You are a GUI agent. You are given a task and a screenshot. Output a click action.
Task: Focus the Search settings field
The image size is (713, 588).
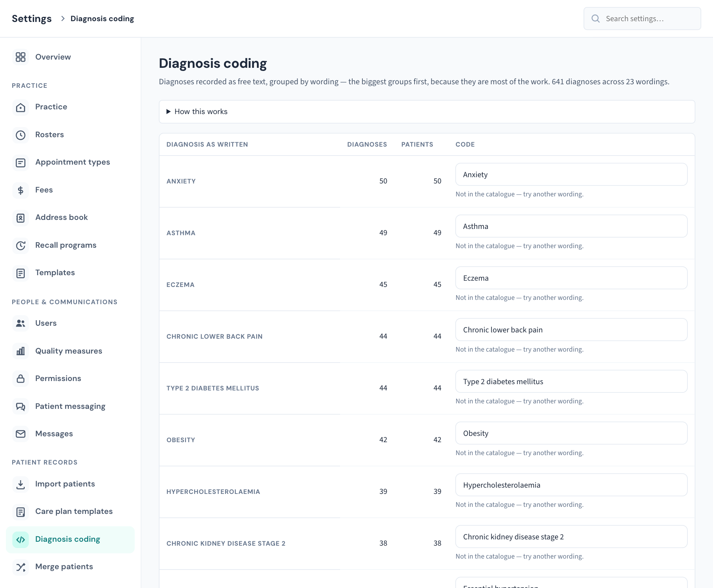[x=642, y=18]
